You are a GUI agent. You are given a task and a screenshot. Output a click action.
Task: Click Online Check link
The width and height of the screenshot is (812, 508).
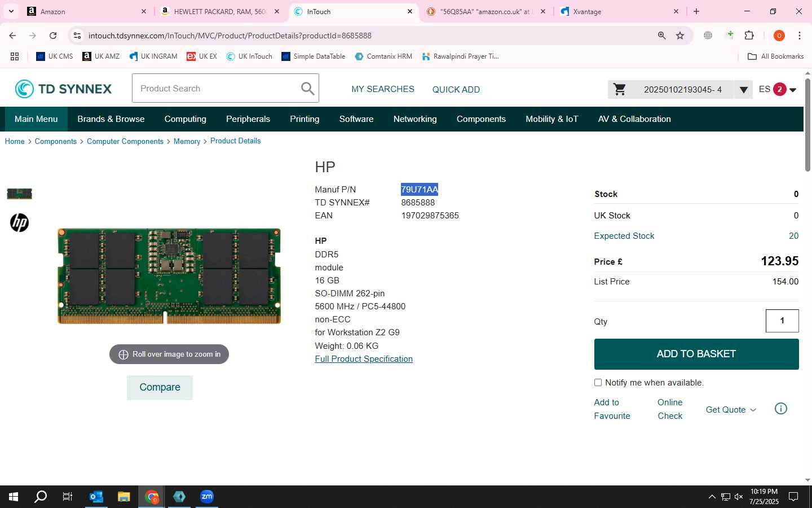[x=670, y=409]
